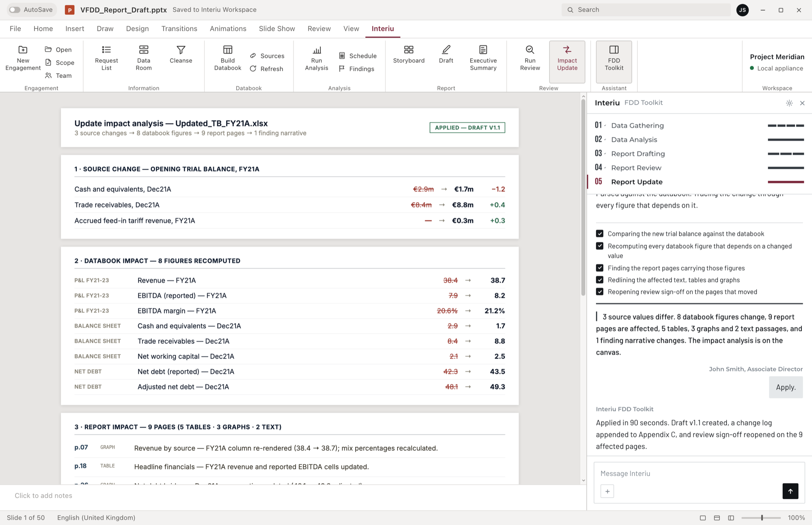Click the Project Meridian workspace label
The height and width of the screenshot is (525, 812).
(x=777, y=57)
